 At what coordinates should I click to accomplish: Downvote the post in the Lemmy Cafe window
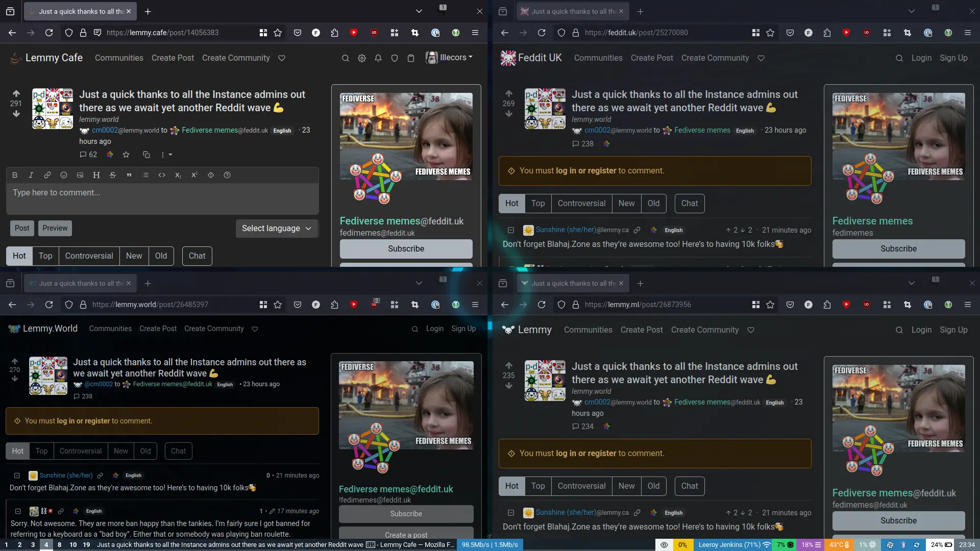pos(16,114)
